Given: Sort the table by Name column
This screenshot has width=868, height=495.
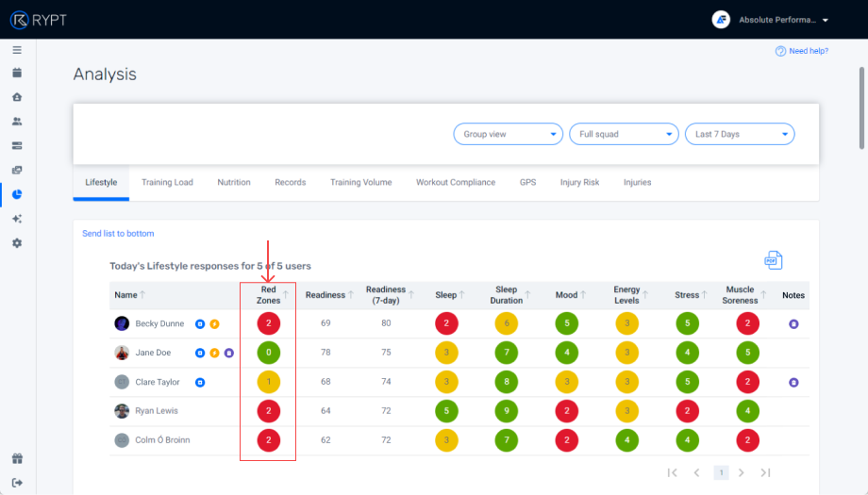Looking at the screenshot, I should pyautogui.click(x=142, y=295).
